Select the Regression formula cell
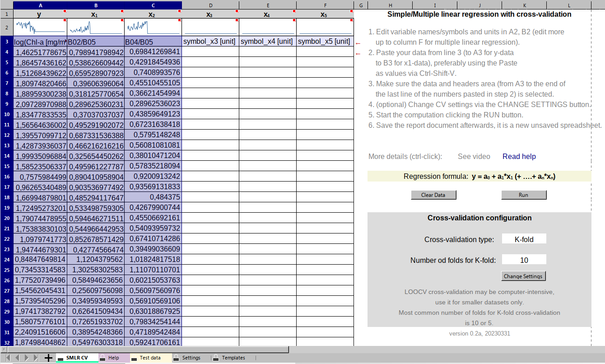 pyautogui.click(x=479, y=176)
